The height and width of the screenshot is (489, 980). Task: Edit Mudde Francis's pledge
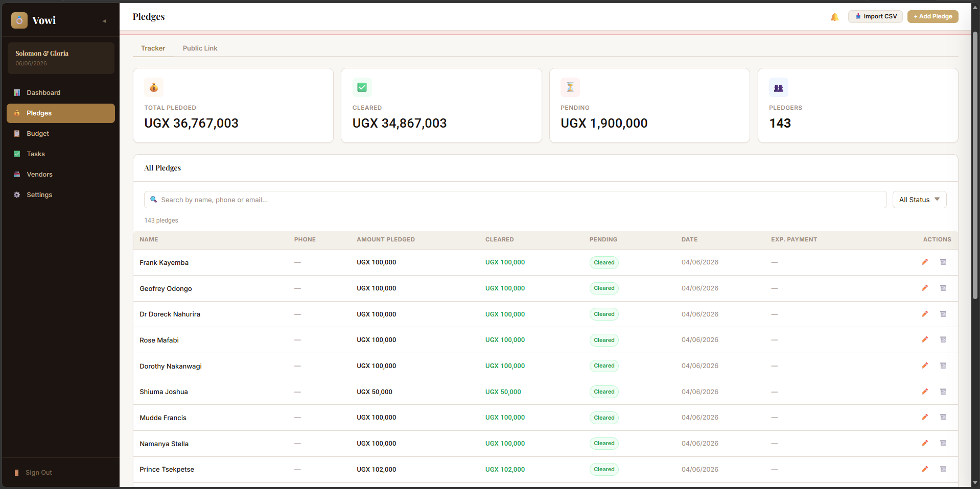pos(925,418)
